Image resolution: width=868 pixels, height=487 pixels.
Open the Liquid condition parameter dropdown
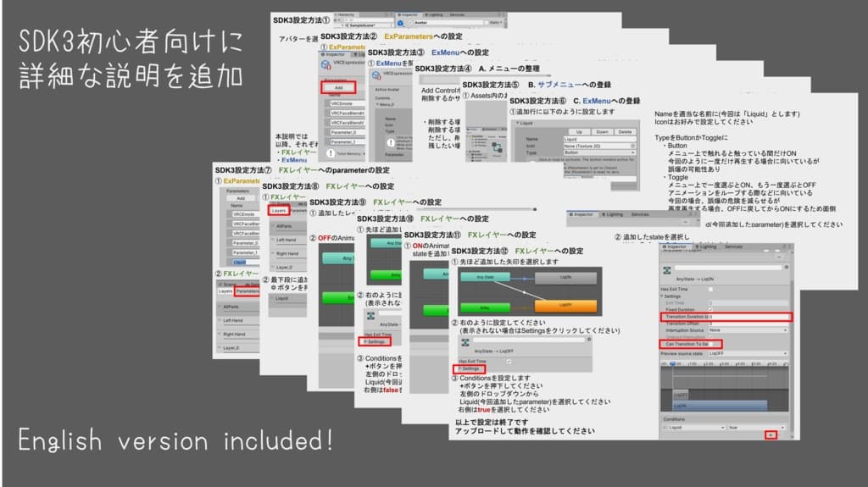(x=696, y=428)
